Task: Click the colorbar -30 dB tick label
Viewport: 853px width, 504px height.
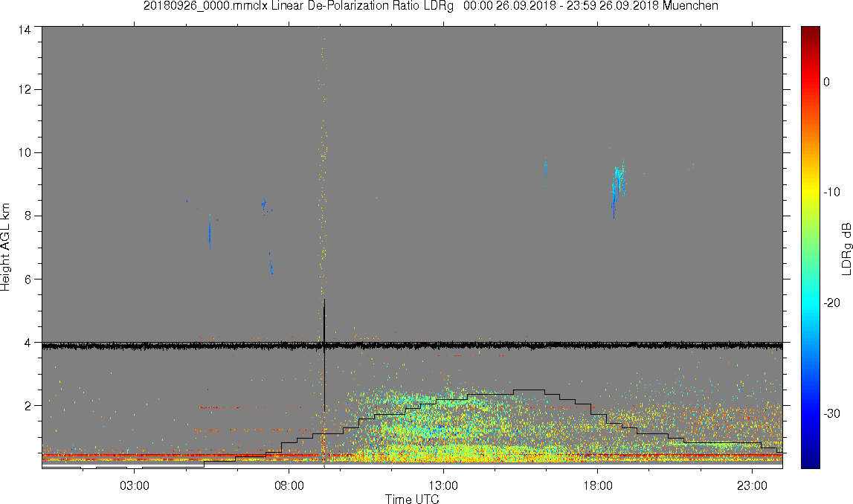Action: (831, 414)
